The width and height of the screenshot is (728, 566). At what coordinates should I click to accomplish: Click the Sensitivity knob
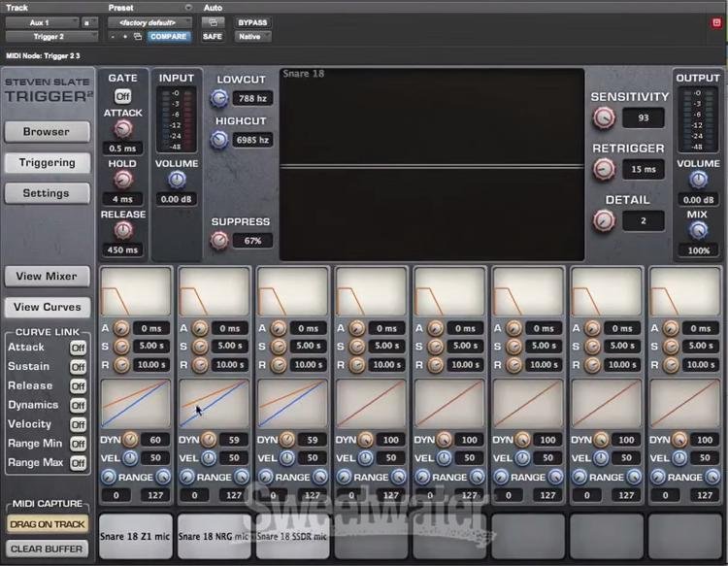pos(604,117)
